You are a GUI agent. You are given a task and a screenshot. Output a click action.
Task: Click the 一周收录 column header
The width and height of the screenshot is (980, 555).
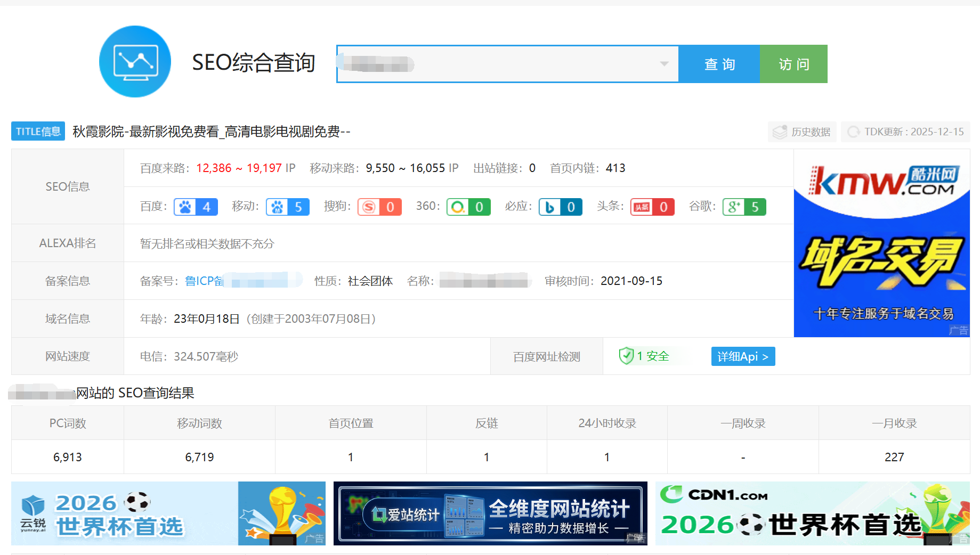[743, 423]
